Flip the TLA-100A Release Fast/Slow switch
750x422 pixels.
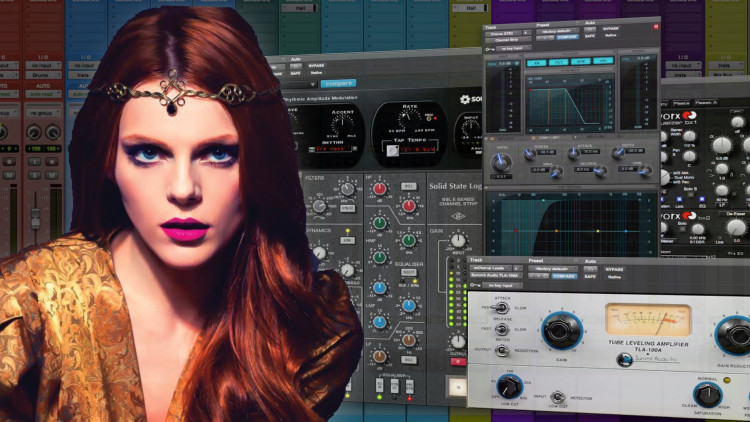pos(501,329)
